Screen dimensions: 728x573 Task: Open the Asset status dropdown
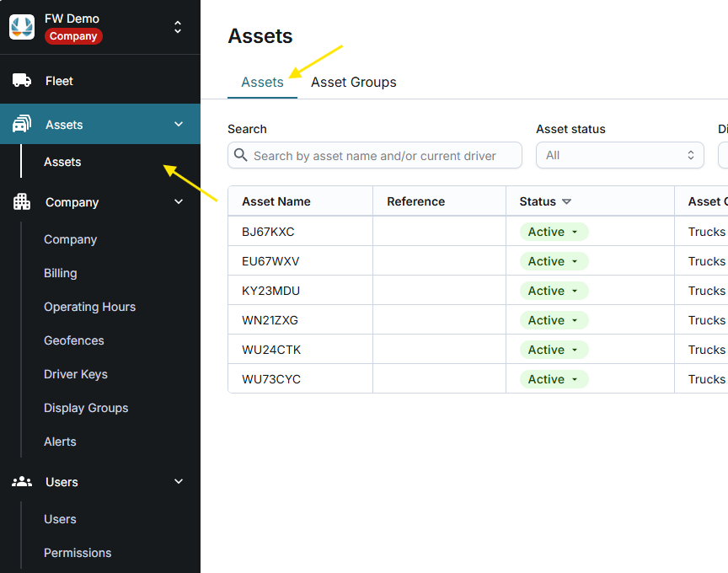tap(619, 155)
